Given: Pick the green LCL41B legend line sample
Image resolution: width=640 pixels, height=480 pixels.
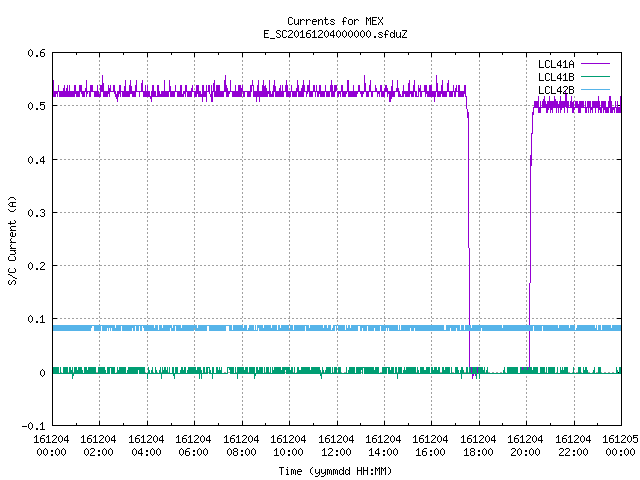Looking at the screenshot, I should (595, 76).
